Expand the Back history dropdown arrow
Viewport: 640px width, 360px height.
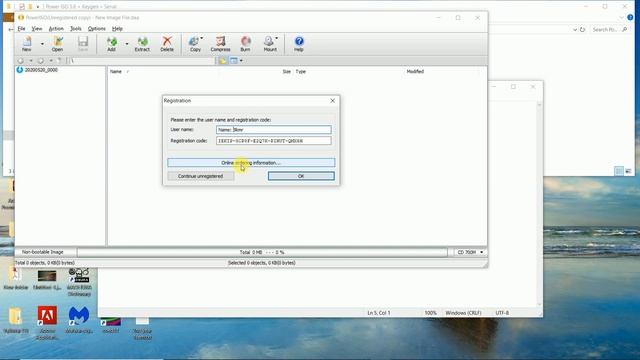click(31, 61)
